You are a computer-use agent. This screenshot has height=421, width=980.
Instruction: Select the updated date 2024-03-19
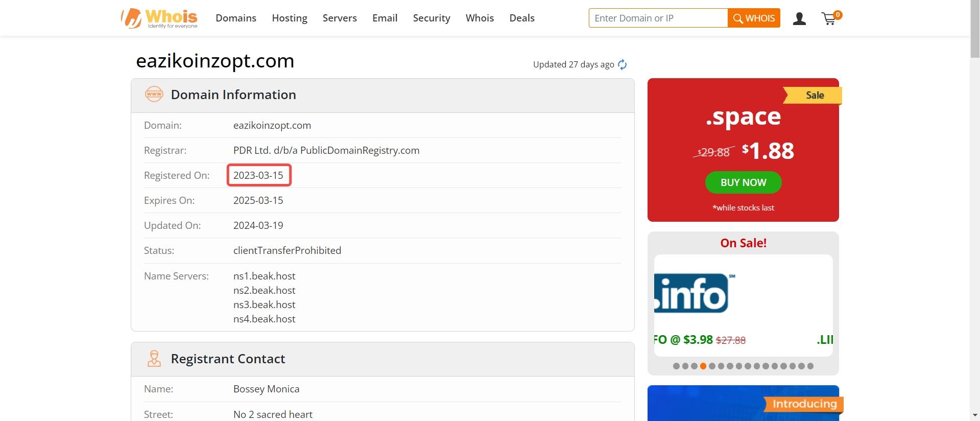[258, 225]
